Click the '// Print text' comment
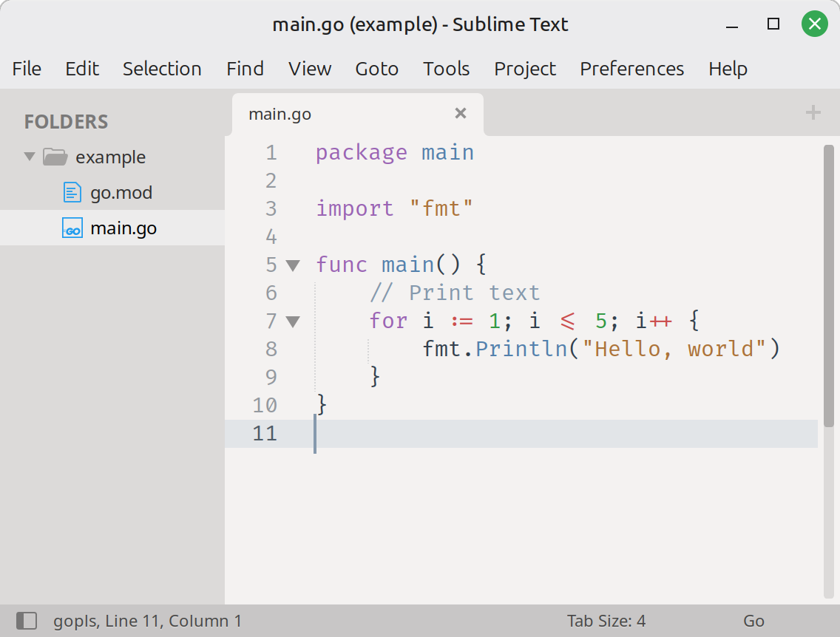840x637 pixels. tap(455, 293)
